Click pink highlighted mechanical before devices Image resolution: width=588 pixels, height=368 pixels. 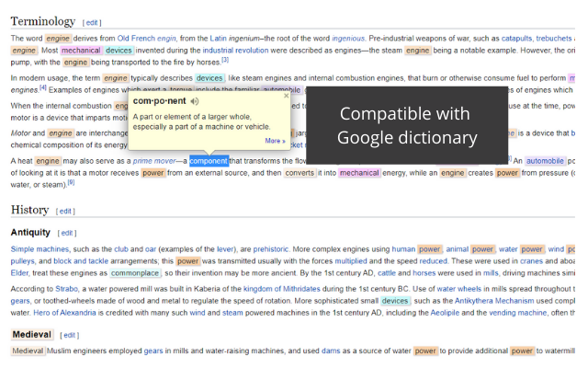[x=81, y=51]
